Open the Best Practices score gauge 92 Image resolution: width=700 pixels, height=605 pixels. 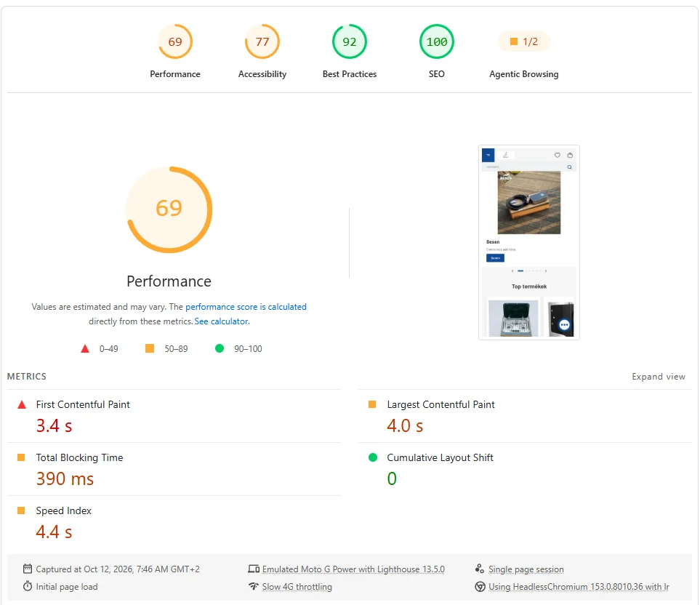[350, 41]
